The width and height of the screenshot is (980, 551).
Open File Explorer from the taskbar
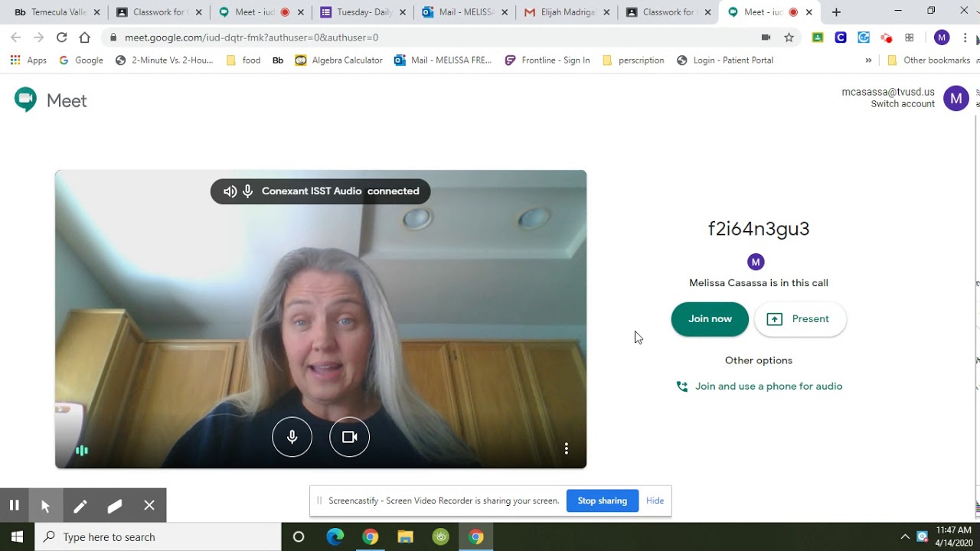405,536
